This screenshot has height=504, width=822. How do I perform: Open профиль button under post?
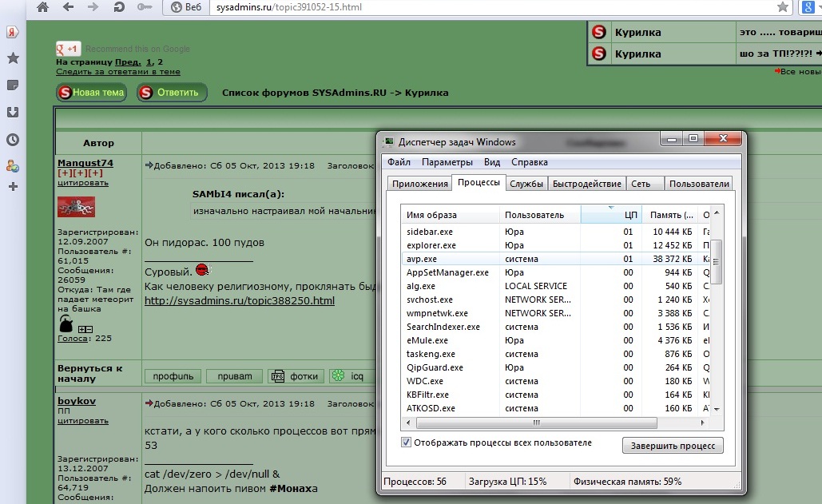click(173, 376)
